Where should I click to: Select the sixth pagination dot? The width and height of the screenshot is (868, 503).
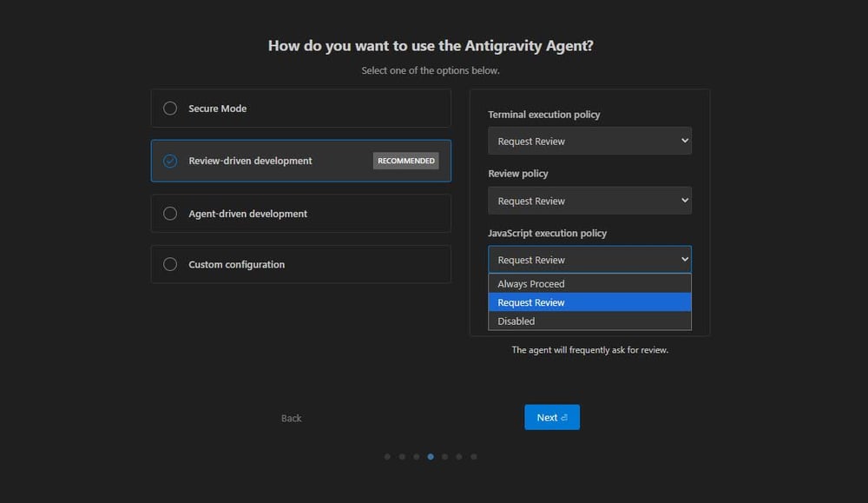(459, 456)
